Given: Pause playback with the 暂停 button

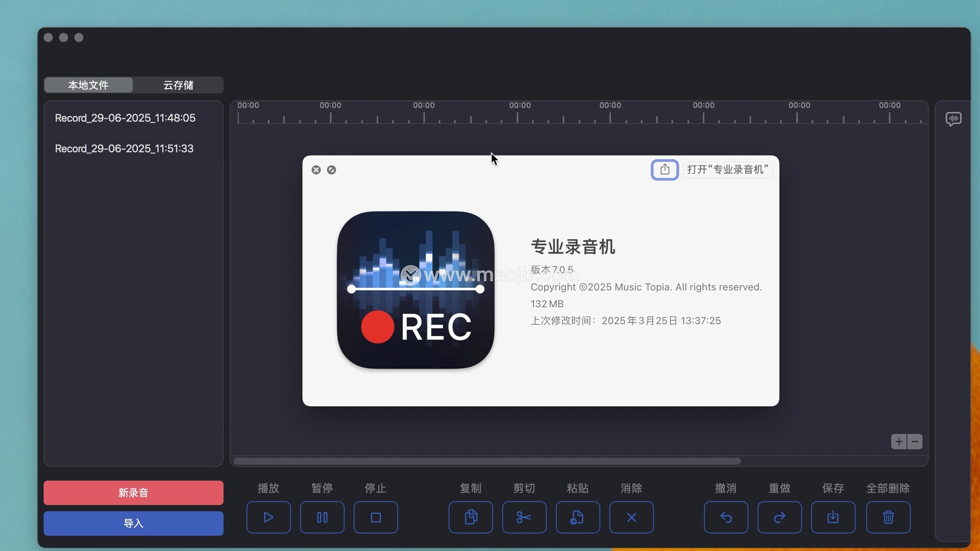Looking at the screenshot, I should point(322,517).
